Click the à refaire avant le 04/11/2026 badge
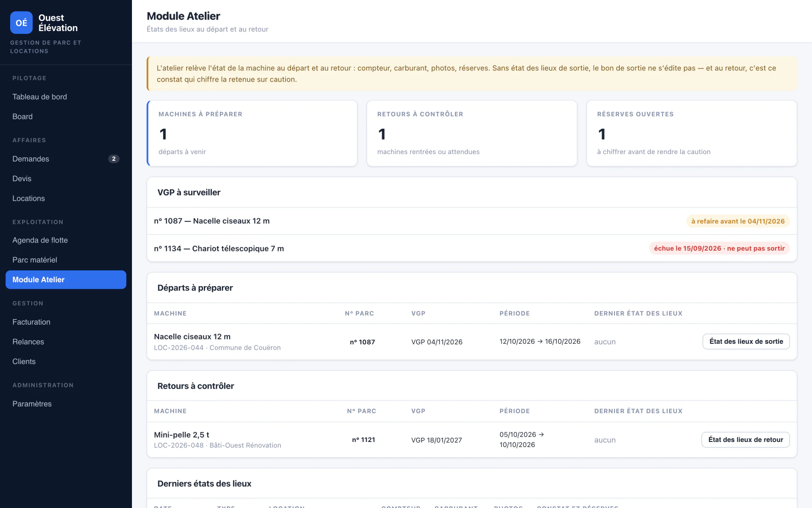Image resolution: width=812 pixels, height=508 pixels. pos(738,221)
